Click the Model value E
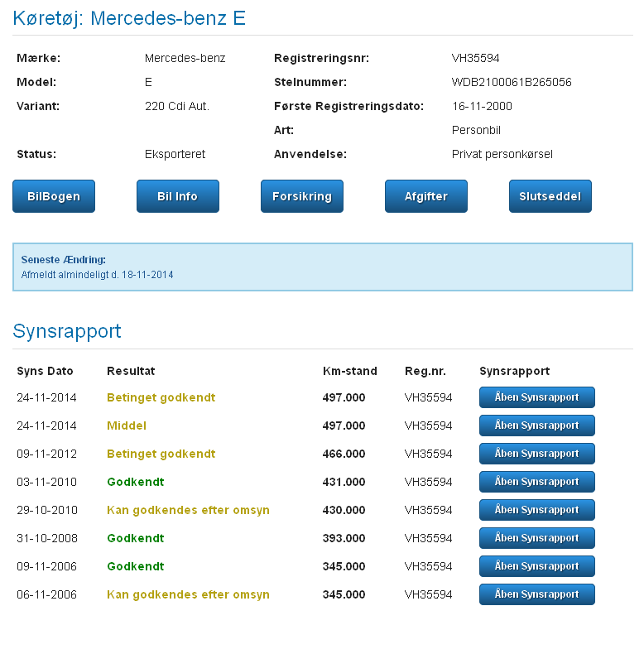Viewport: 644px width, 654px height. tap(148, 82)
